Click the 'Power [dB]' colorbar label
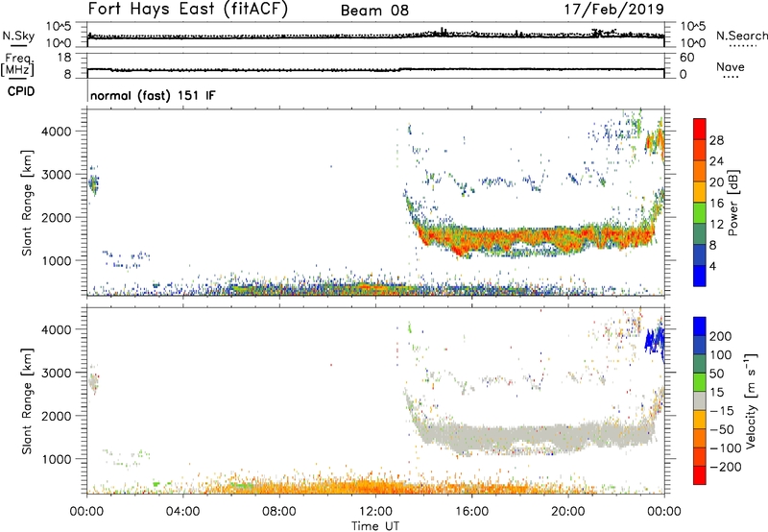 [732, 203]
